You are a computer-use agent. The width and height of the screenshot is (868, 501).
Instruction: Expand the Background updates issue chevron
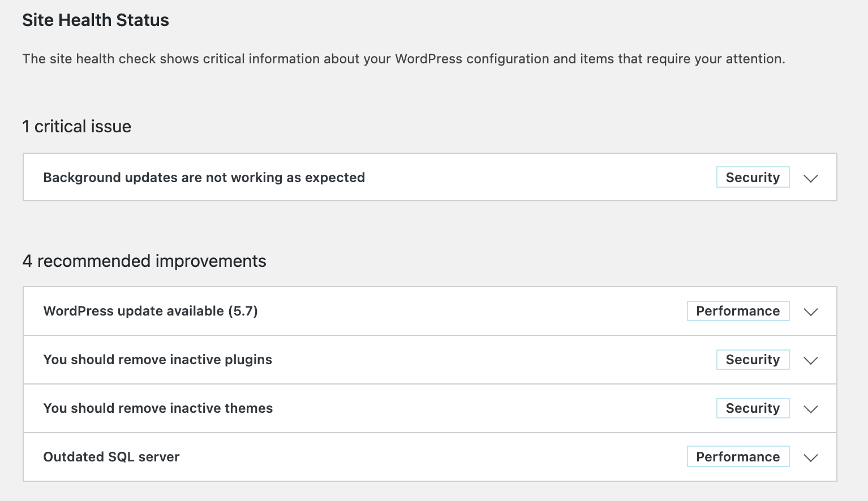(811, 178)
